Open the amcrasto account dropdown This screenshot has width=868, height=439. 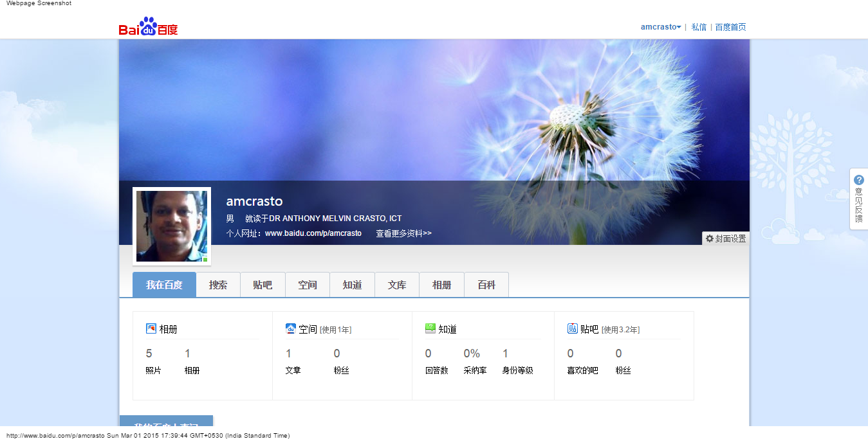coord(661,27)
